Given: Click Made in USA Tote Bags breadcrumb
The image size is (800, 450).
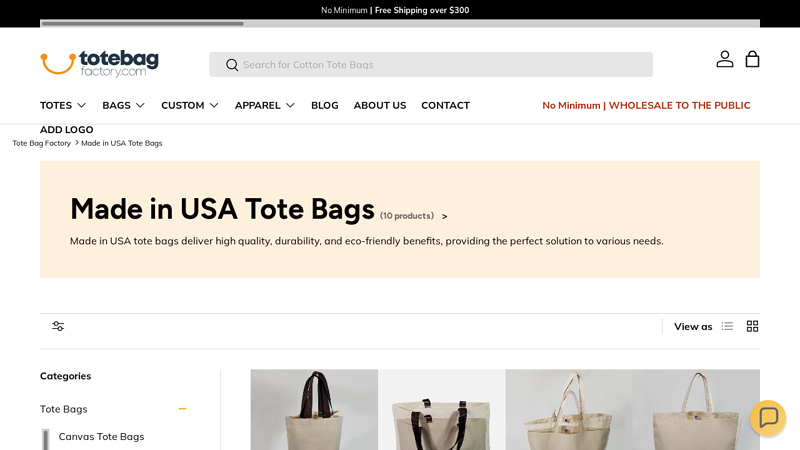Looking at the screenshot, I should [121, 143].
